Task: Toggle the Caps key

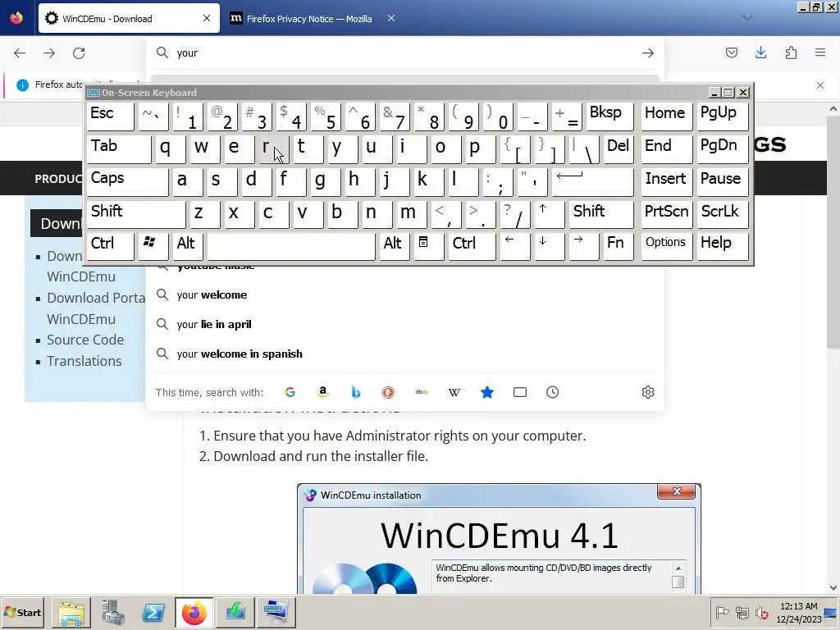Action: click(127, 182)
